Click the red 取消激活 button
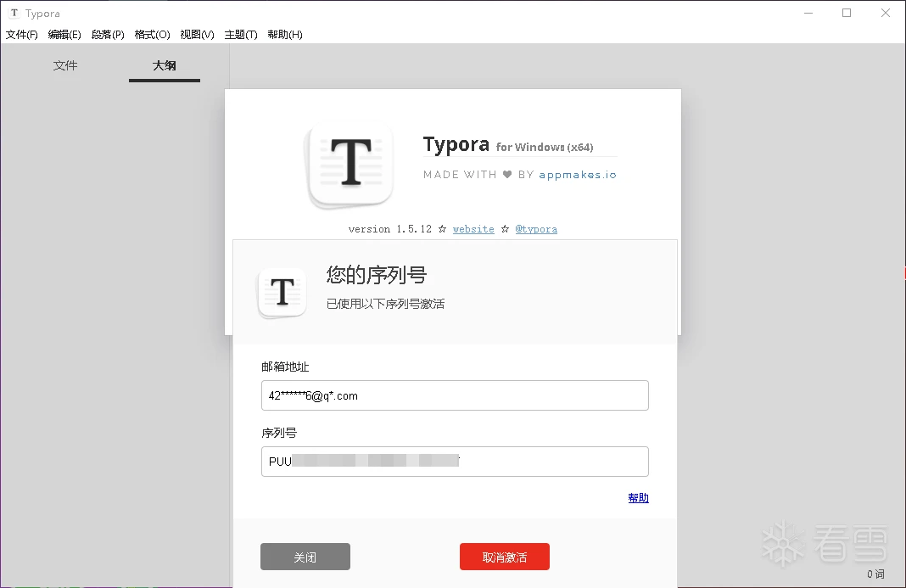906x588 pixels. pos(505,557)
